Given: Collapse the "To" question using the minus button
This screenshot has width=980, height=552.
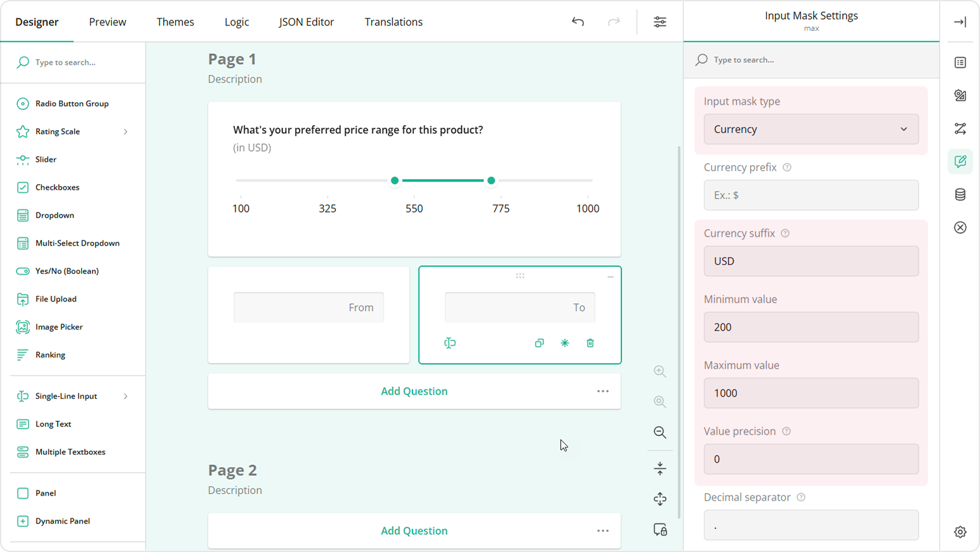Looking at the screenshot, I should pos(610,276).
